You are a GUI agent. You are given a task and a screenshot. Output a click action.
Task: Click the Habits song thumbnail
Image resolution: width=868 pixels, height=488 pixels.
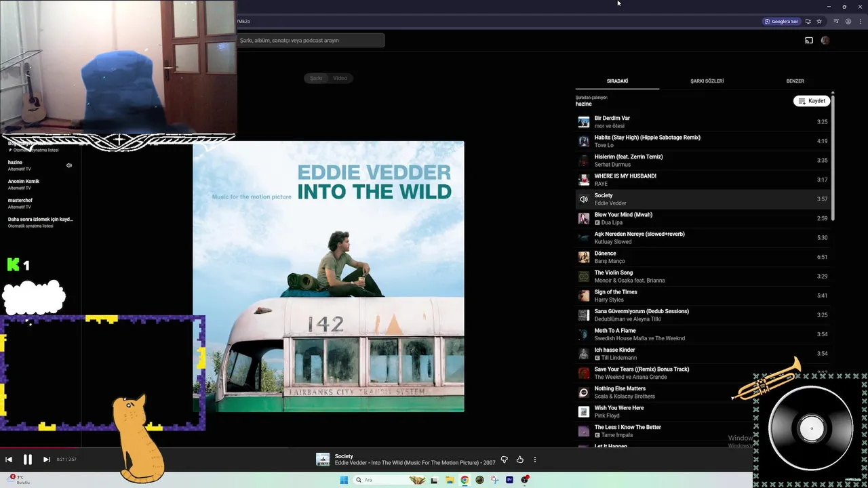(x=583, y=141)
